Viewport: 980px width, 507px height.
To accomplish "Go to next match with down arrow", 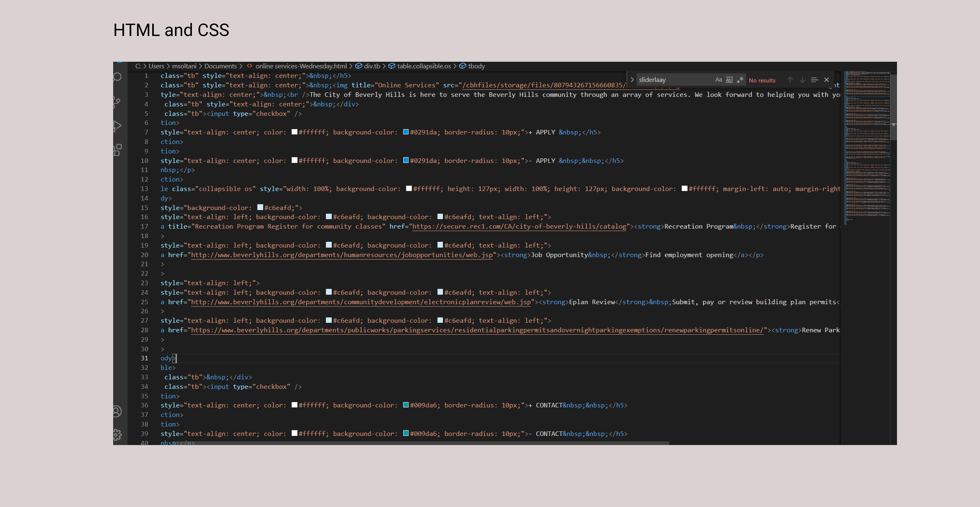I will pyautogui.click(x=802, y=80).
